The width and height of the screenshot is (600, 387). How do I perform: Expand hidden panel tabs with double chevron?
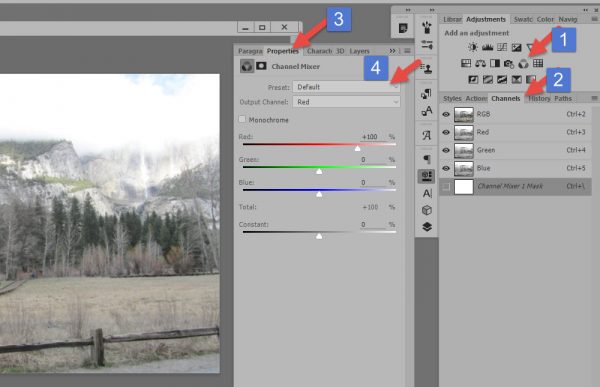click(x=392, y=51)
